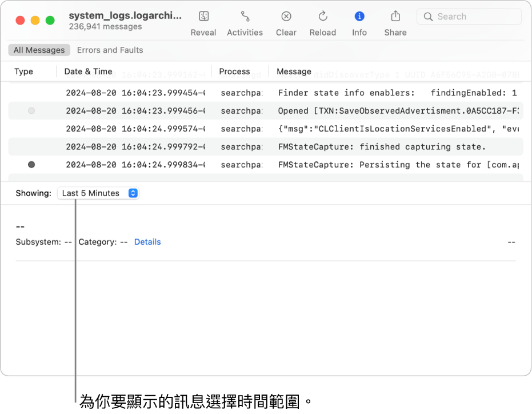Click 'FMStateCapture: finished capturing state.' message
The height and width of the screenshot is (414, 532).
click(382, 147)
